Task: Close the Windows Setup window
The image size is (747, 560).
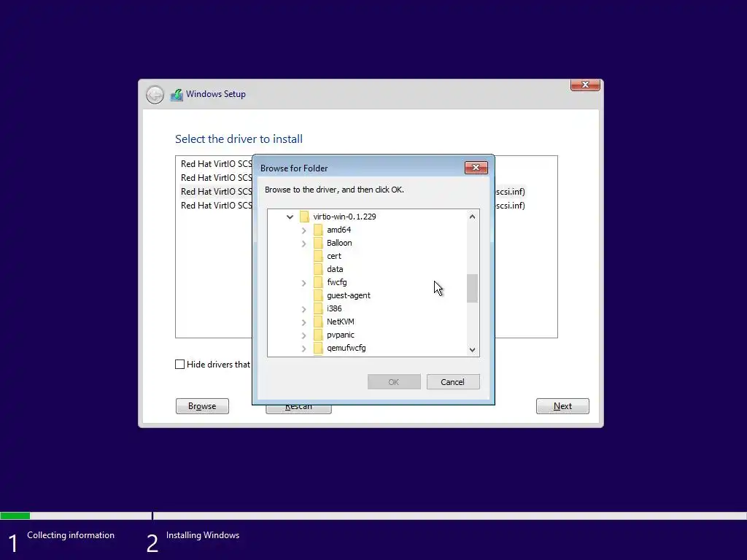Action: pos(585,85)
